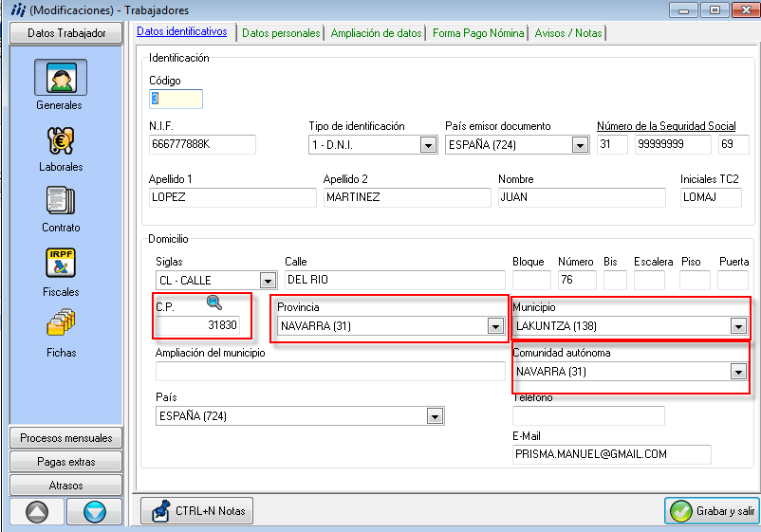Open the Fiscales IRPF icon
This screenshot has width=761, height=532.
[61, 263]
